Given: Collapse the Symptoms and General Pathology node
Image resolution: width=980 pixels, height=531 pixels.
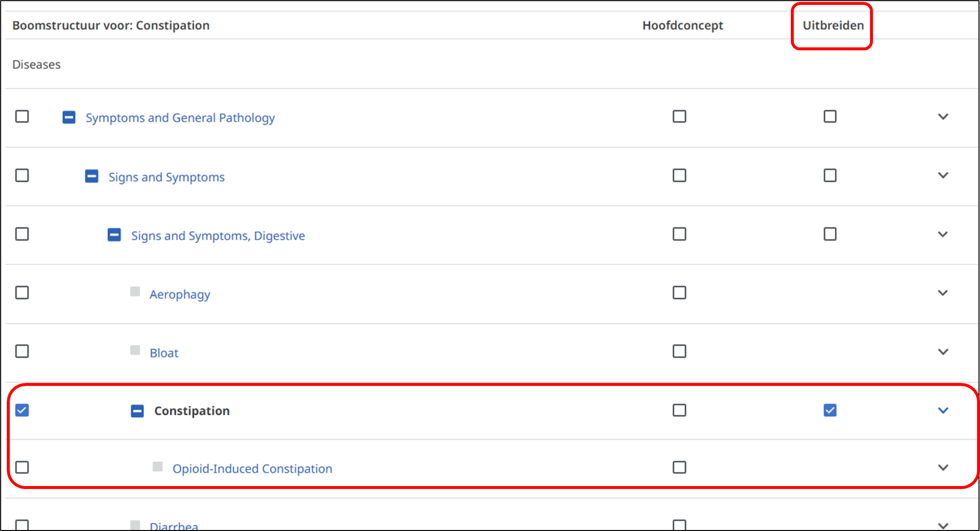Looking at the screenshot, I should click(x=69, y=117).
